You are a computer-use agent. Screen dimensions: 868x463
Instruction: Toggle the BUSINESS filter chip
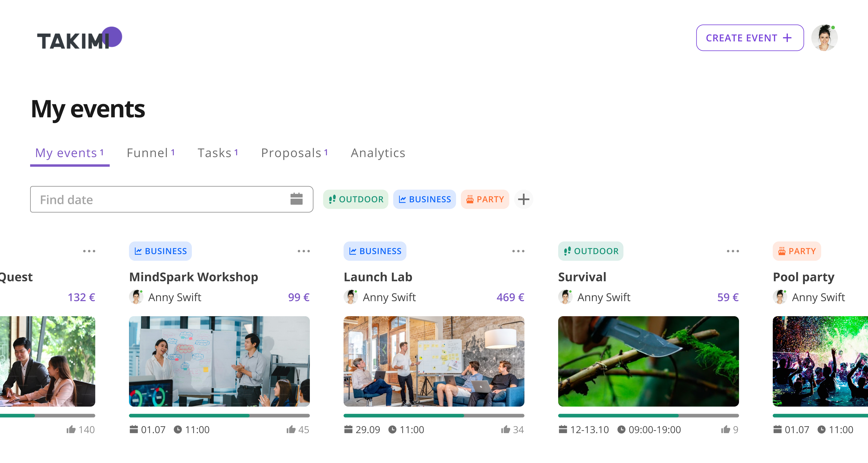424,199
